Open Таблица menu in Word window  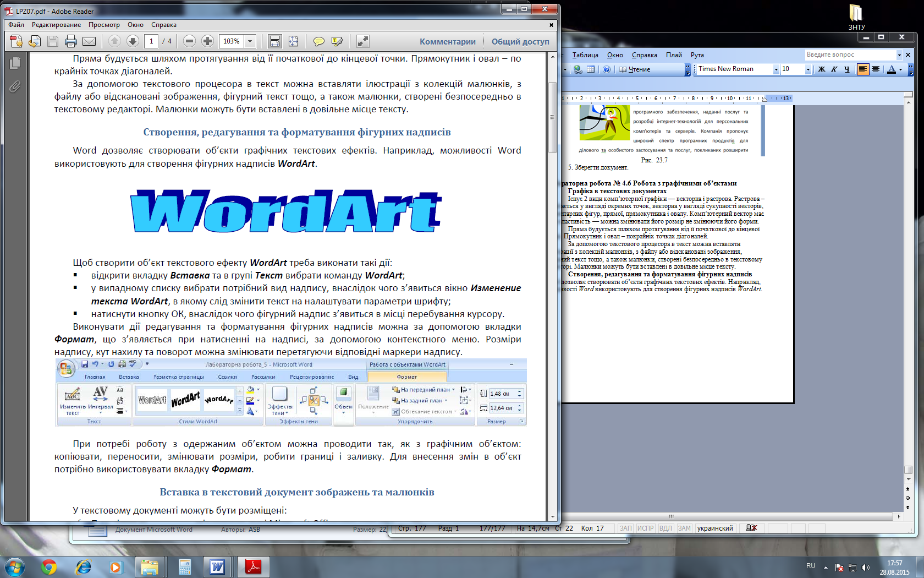pyautogui.click(x=585, y=55)
